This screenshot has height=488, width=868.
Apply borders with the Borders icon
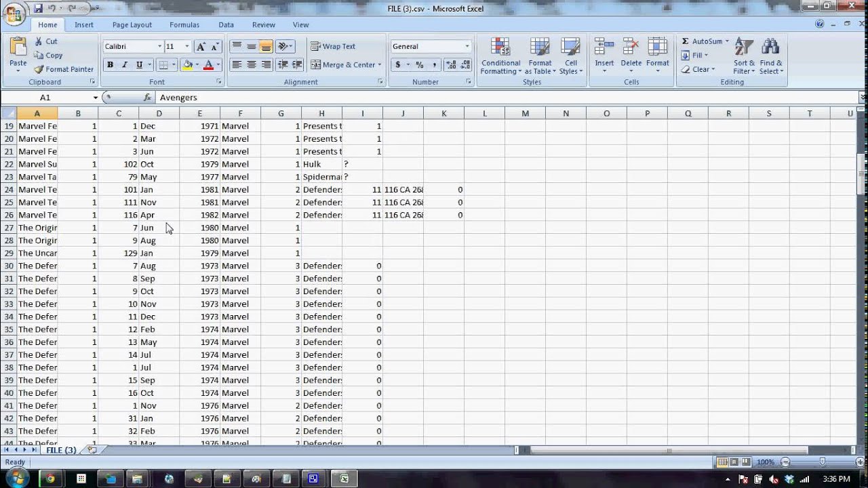162,65
